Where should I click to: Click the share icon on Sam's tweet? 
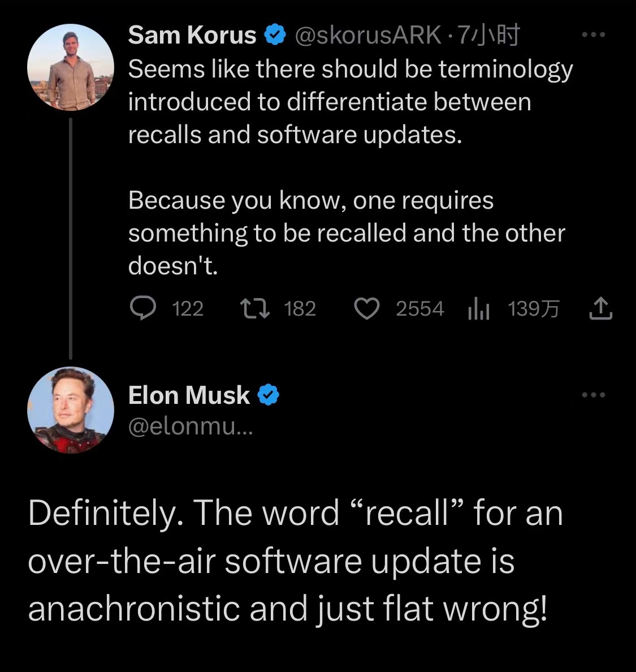(600, 309)
